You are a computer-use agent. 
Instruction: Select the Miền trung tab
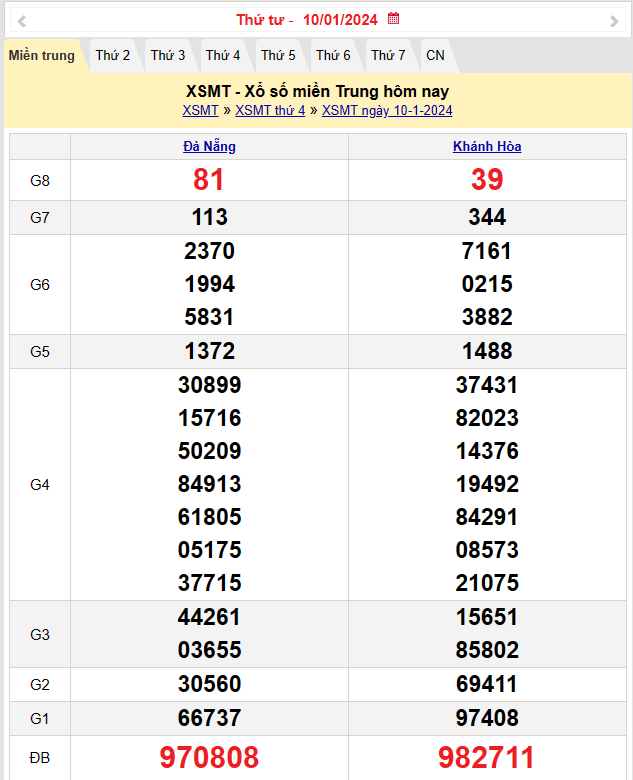[x=42, y=55]
